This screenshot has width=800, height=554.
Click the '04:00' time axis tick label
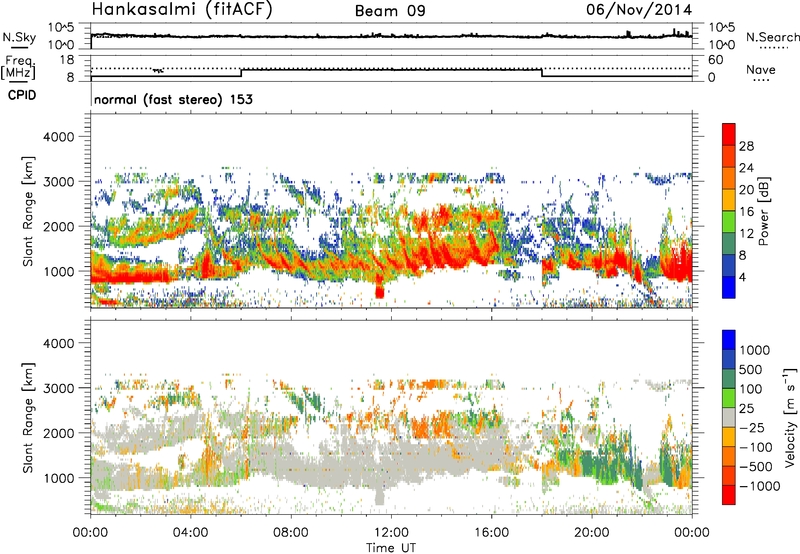(x=190, y=533)
